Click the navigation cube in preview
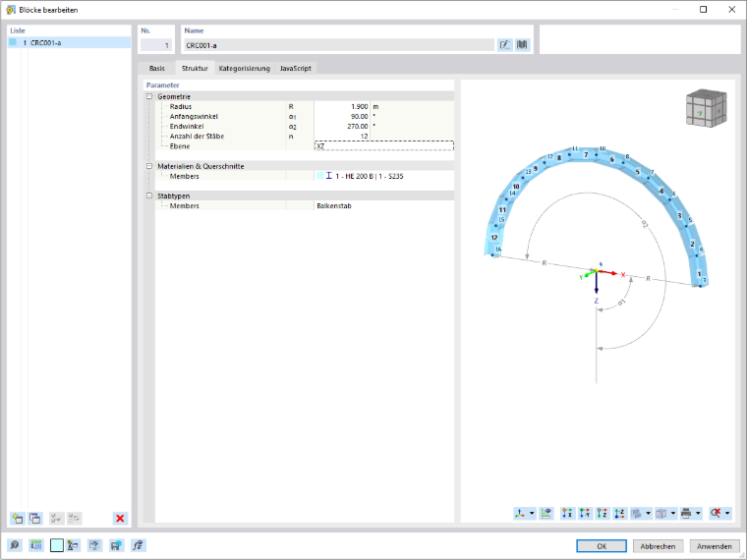 [x=706, y=109]
